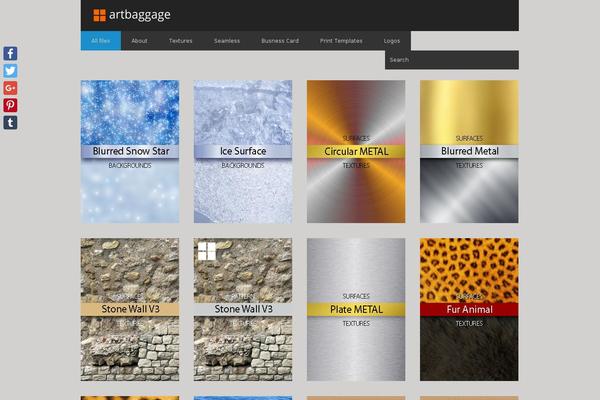Image resolution: width=600 pixels, height=400 pixels.
Task: Open the Logos menu item
Action: tap(392, 41)
